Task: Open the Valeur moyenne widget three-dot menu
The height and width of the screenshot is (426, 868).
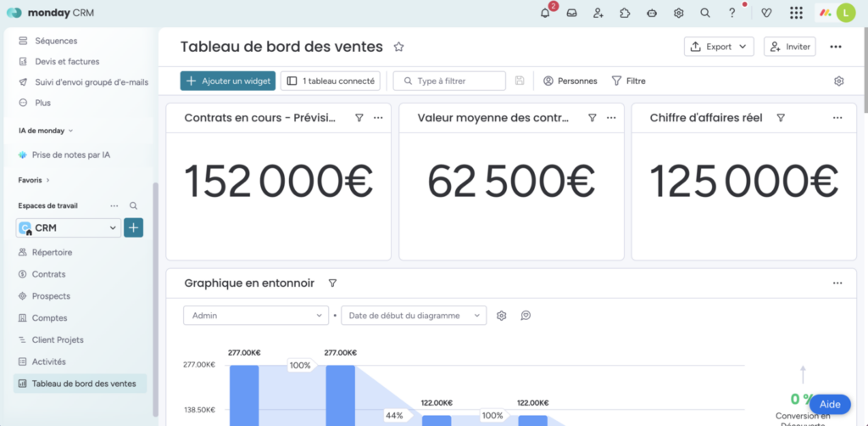Action: (x=611, y=117)
